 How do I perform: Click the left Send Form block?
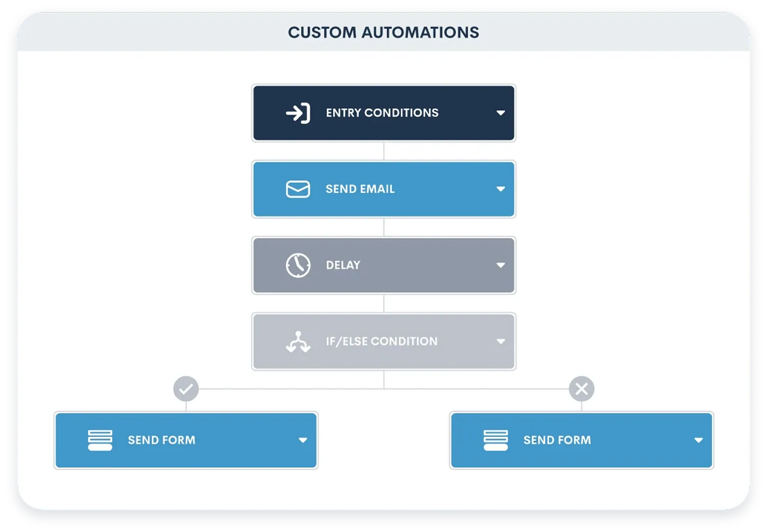coord(185,440)
